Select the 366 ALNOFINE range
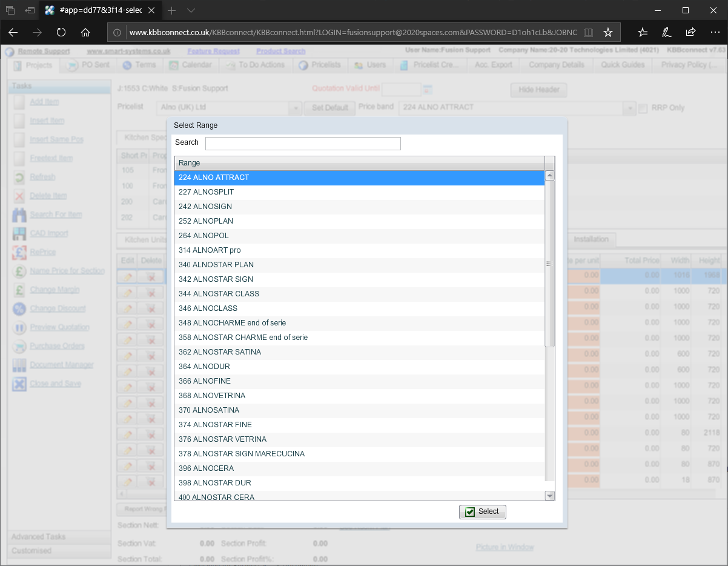 360,381
